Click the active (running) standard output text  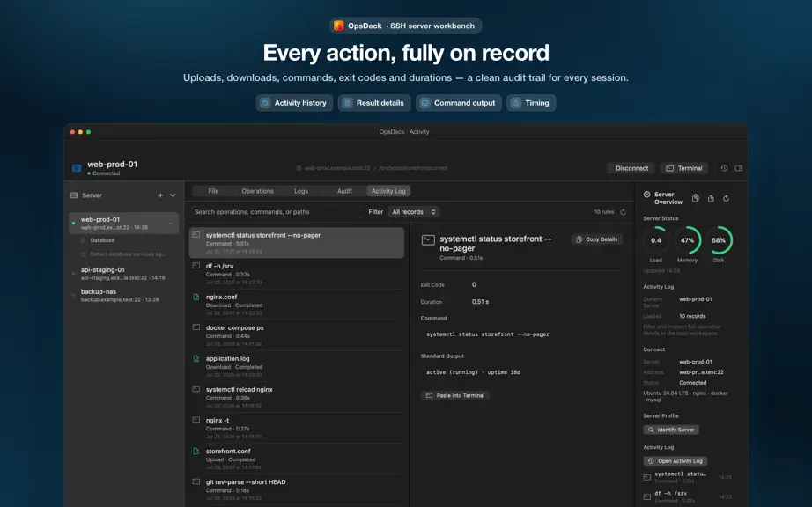(x=473, y=372)
